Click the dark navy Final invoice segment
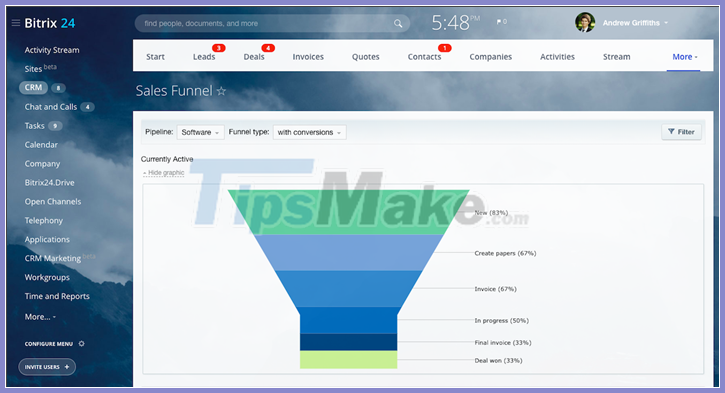 coord(349,342)
